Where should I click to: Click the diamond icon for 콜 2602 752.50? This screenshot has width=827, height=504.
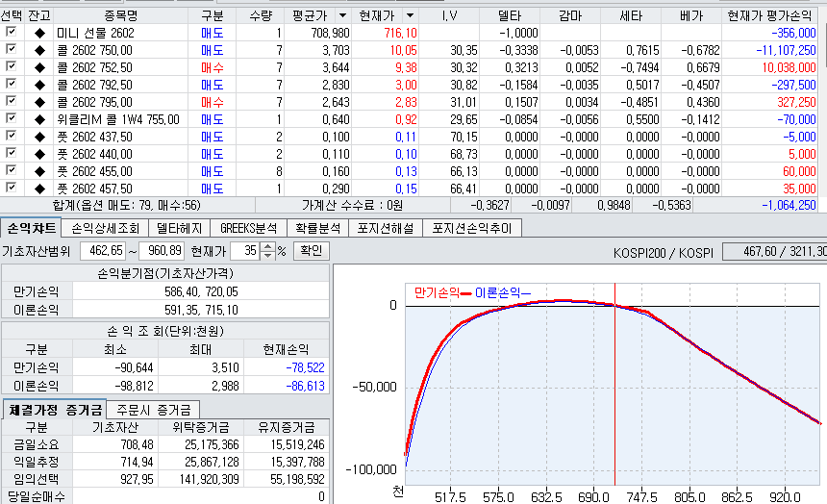pyautogui.click(x=39, y=68)
